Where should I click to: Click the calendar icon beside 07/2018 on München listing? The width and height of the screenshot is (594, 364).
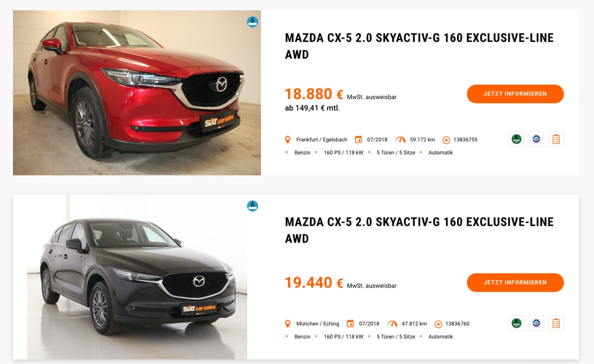point(350,324)
